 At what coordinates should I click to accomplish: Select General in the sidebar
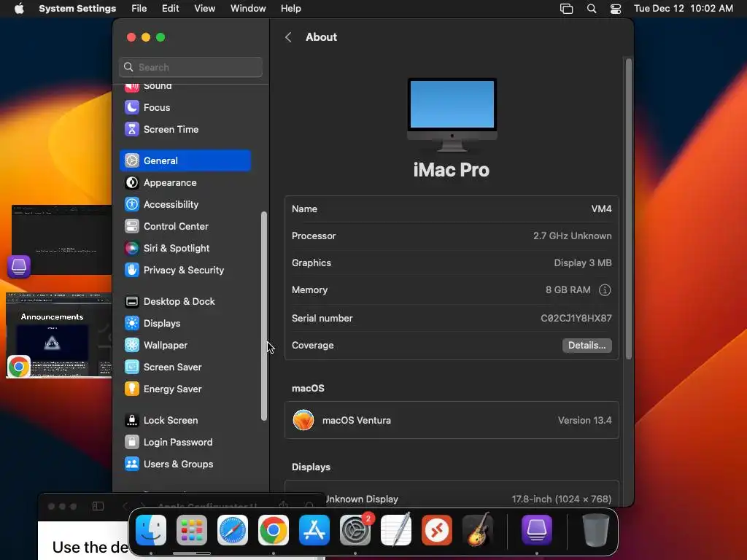coord(185,161)
